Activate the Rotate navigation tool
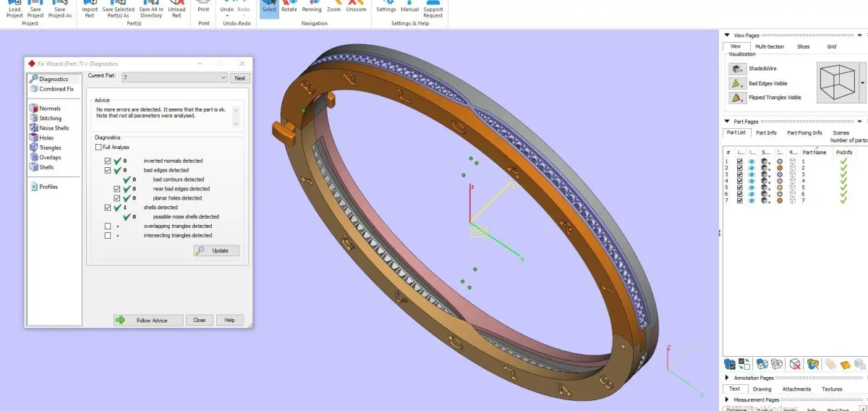This screenshot has height=411, width=868. coord(289,7)
